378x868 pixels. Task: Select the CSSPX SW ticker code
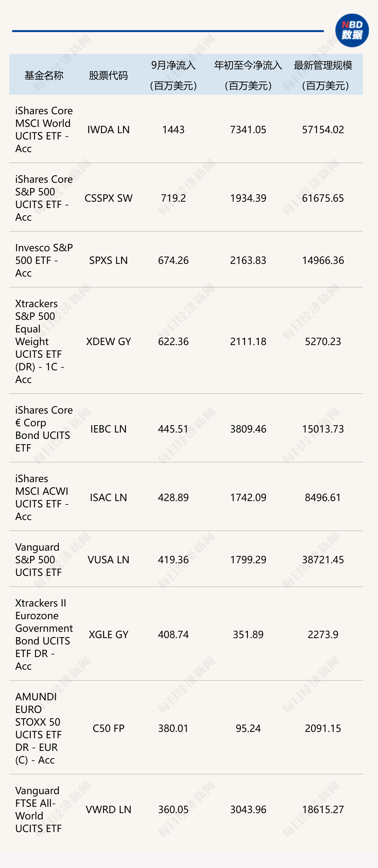(108, 198)
